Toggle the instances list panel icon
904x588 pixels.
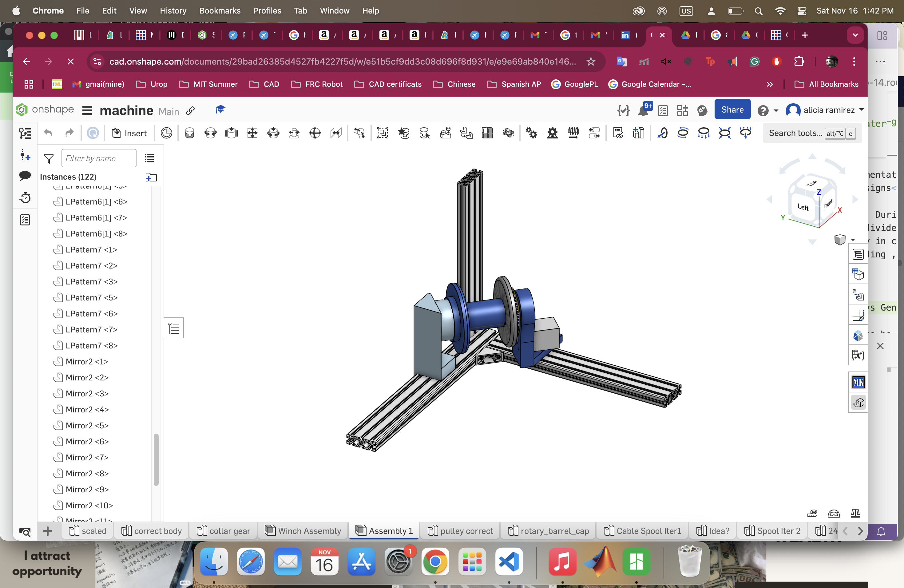(x=25, y=133)
